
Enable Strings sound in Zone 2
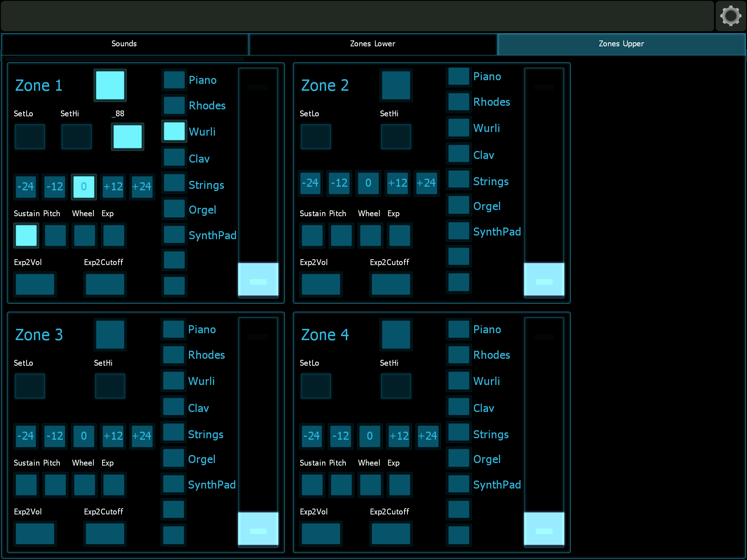(459, 179)
